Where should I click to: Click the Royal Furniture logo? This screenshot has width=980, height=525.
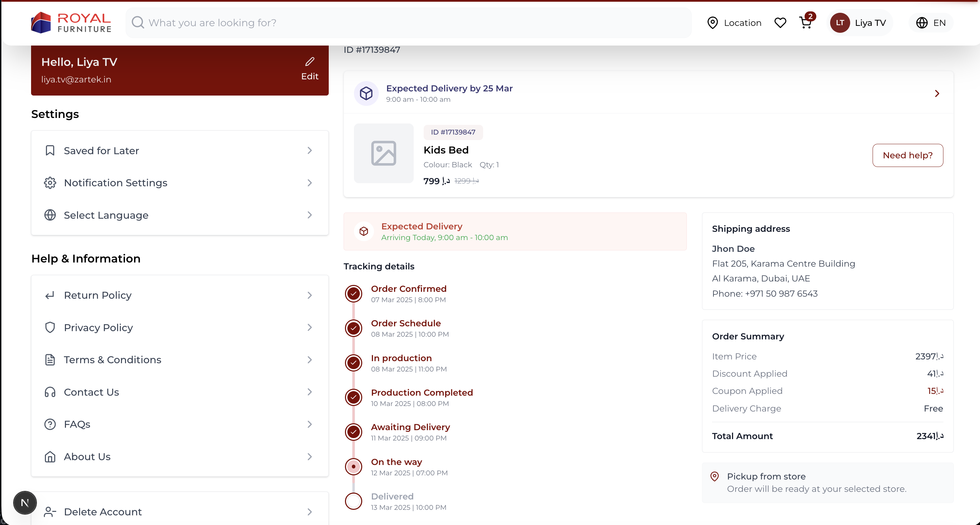[71, 23]
